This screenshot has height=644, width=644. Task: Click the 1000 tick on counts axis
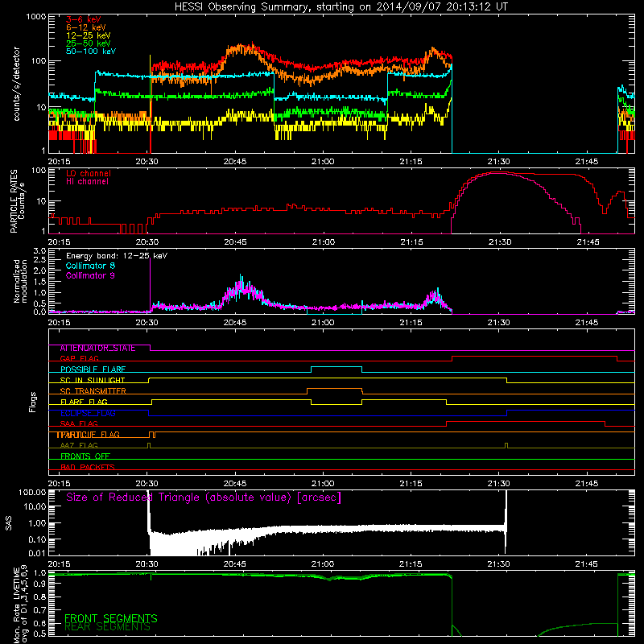tap(35, 17)
